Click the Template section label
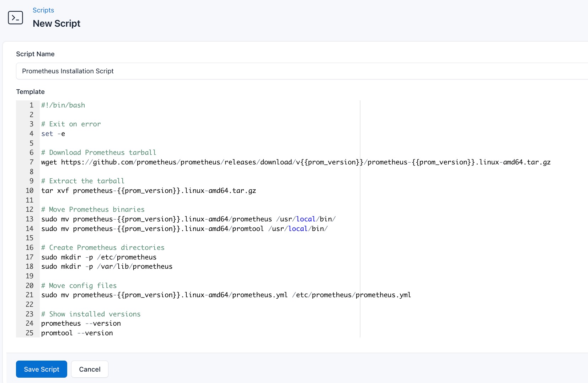This screenshot has height=383, width=588. pyautogui.click(x=30, y=91)
